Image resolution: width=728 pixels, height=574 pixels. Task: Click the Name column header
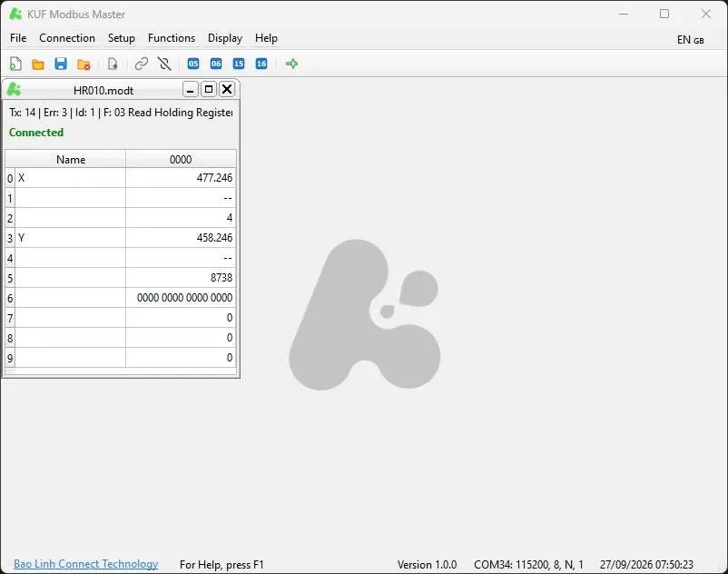click(71, 159)
